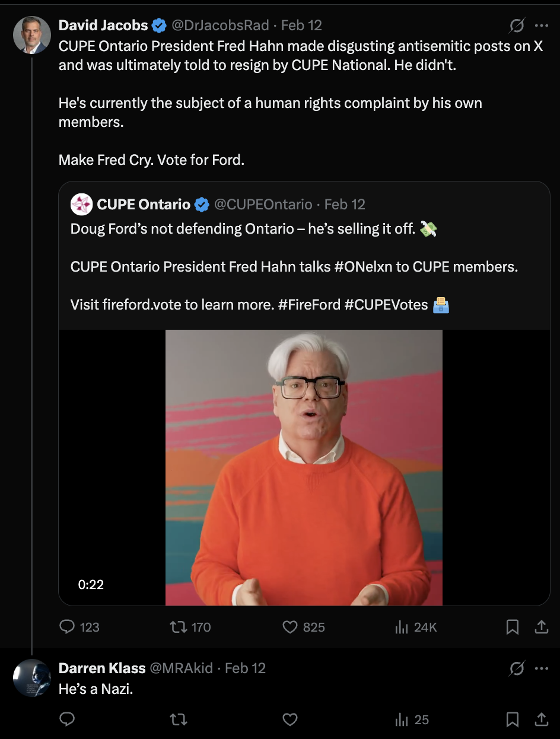Open Grok icon on David Jacobs' post
Screen dimensions: 560x739
(517, 26)
